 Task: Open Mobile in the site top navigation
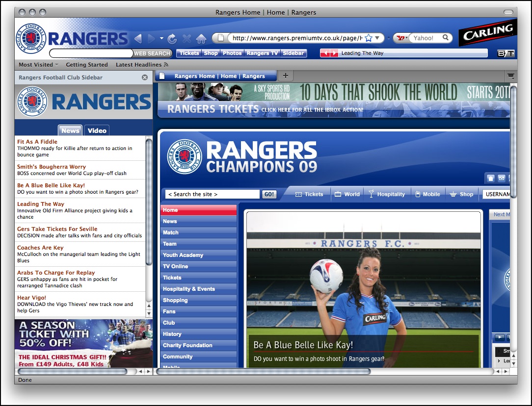[427, 194]
